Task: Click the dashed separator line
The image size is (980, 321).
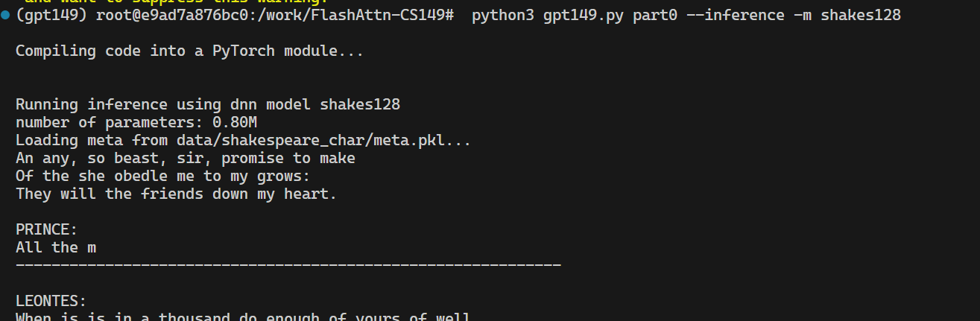Action: [288, 265]
